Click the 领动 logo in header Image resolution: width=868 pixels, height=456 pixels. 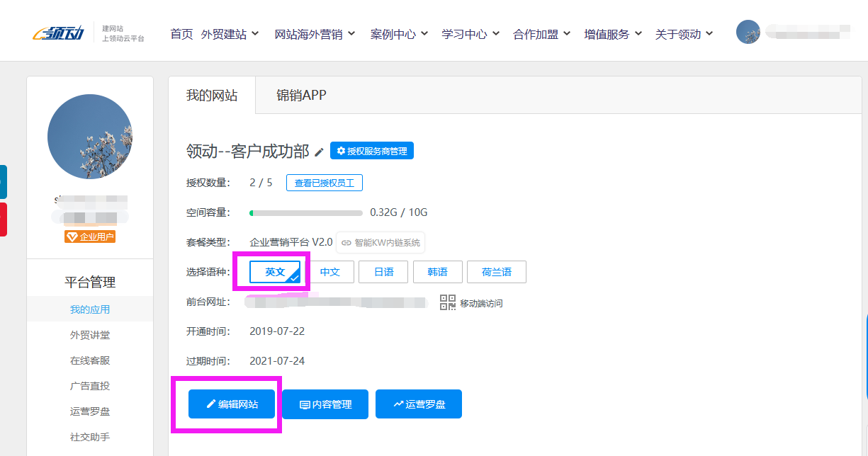[x=59, y=33]
